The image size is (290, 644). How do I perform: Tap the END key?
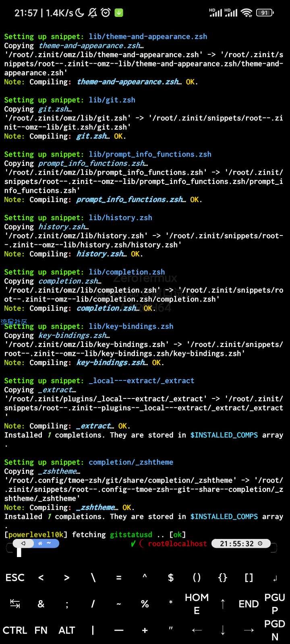point(249,604)
